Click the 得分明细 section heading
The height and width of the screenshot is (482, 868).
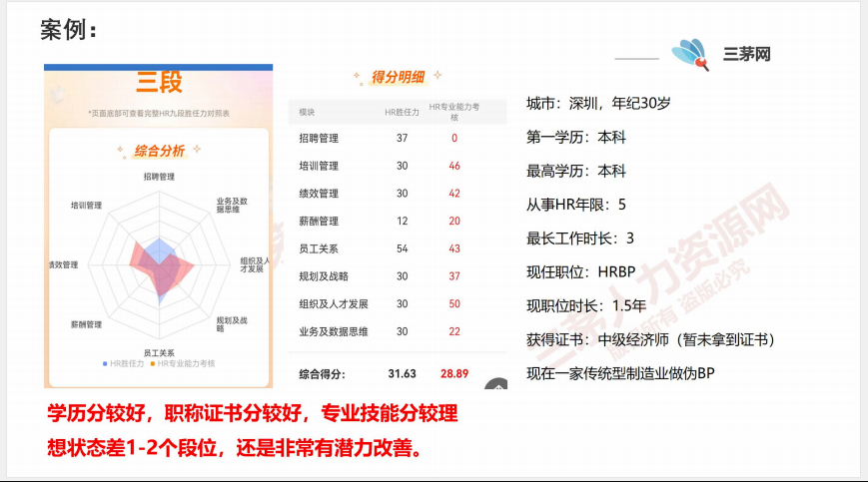click(398, 77)
